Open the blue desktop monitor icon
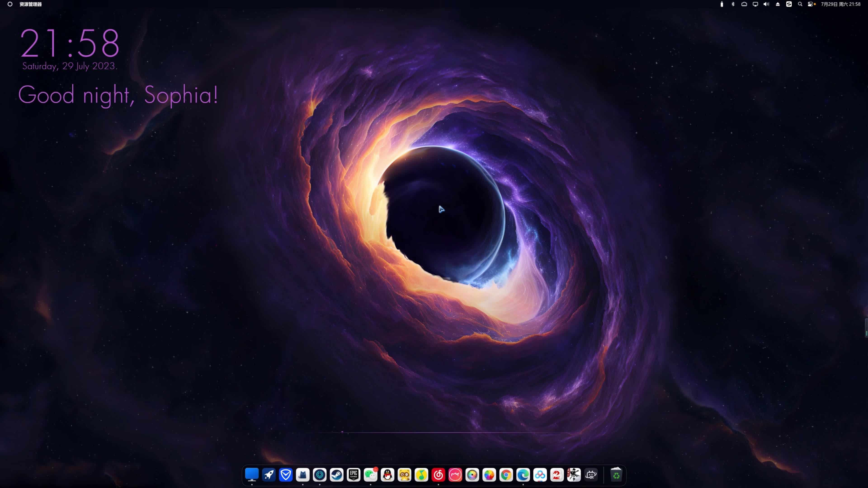 pyautogui.click(x=252, y=475)
